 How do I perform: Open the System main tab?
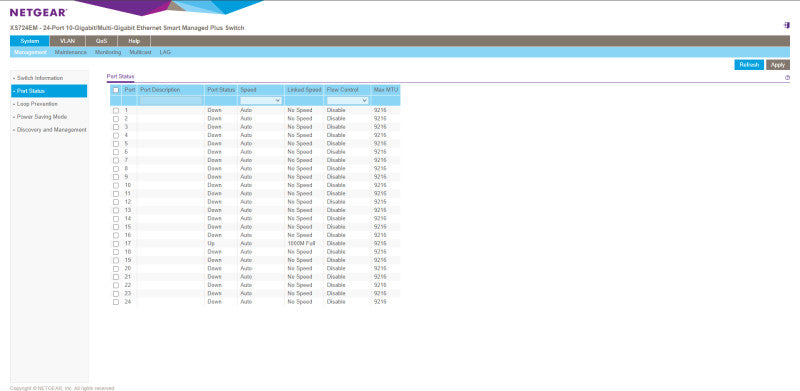tap(30, 41)
